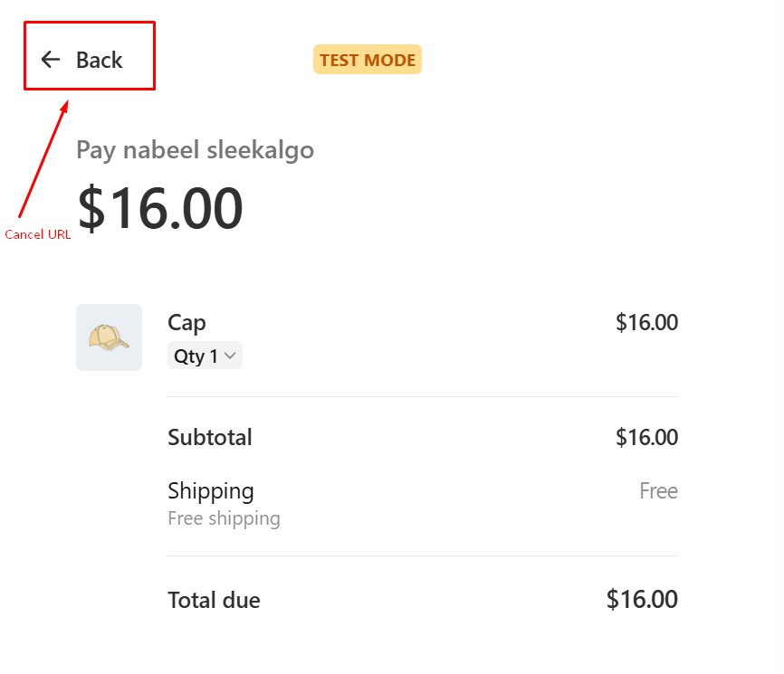Click the Free shipping description text
The height and width of the screenshot is (674, 784).
(224, 518)
